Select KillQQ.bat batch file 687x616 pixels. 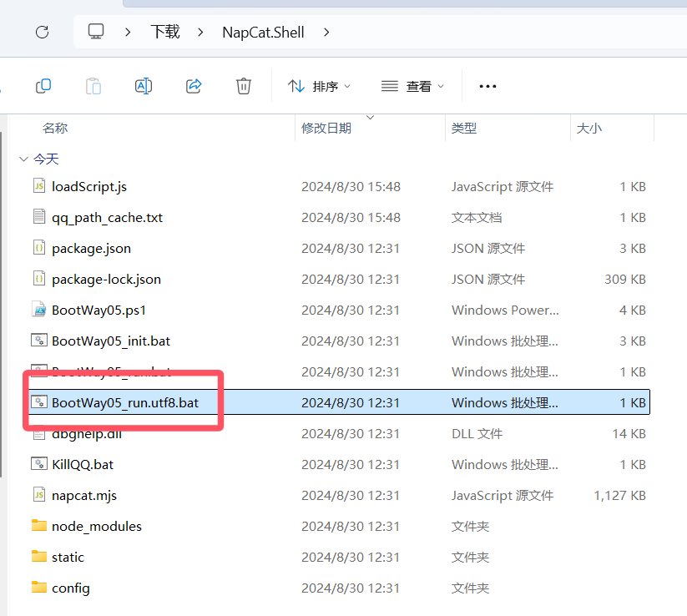point(83,464)
